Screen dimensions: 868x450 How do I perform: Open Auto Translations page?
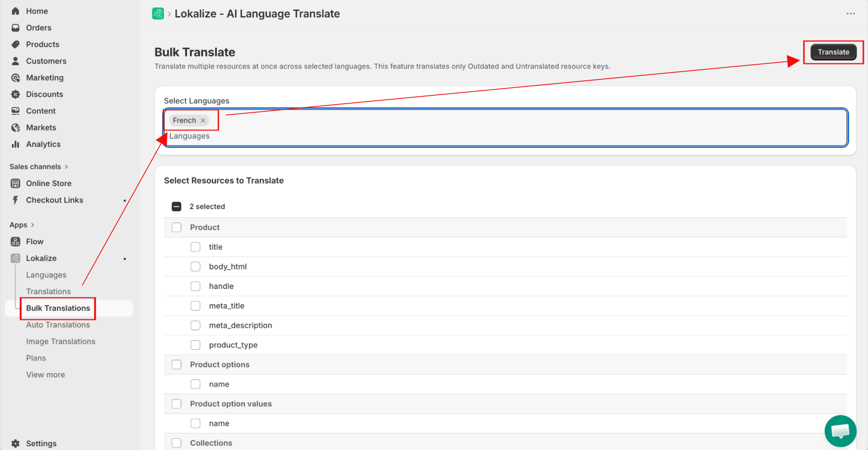point(58,325)
